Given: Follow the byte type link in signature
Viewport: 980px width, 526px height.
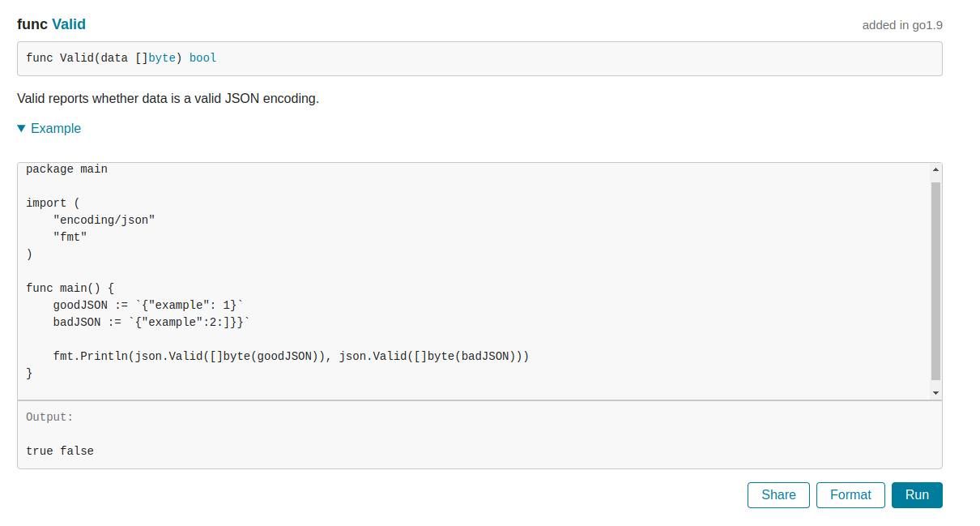Looking at the screenshot, I should point(162,58).
